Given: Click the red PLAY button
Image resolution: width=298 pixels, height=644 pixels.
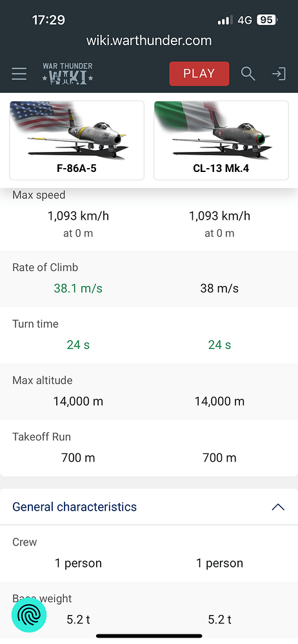Looking at the screenshot, I should (x=199, y=73).
